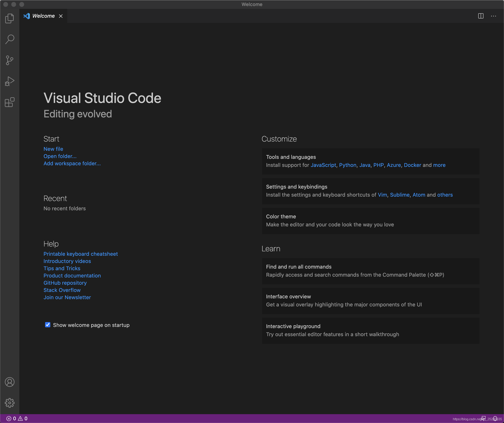Image resolution: width=504 pixels, height=423 pixels.
Task: Close the Welcome tab
Action: tap(61, 16)
